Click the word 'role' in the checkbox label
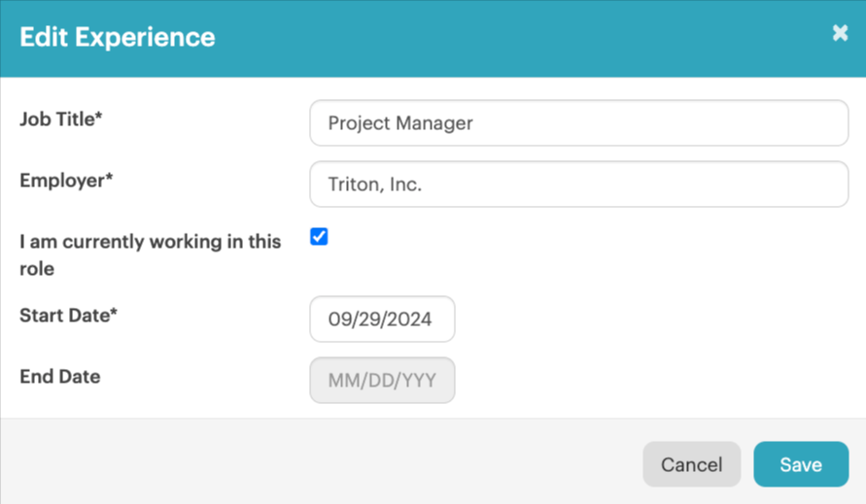Image resolution: width=866 pixels, height=504 pixels. pos(37,269)
